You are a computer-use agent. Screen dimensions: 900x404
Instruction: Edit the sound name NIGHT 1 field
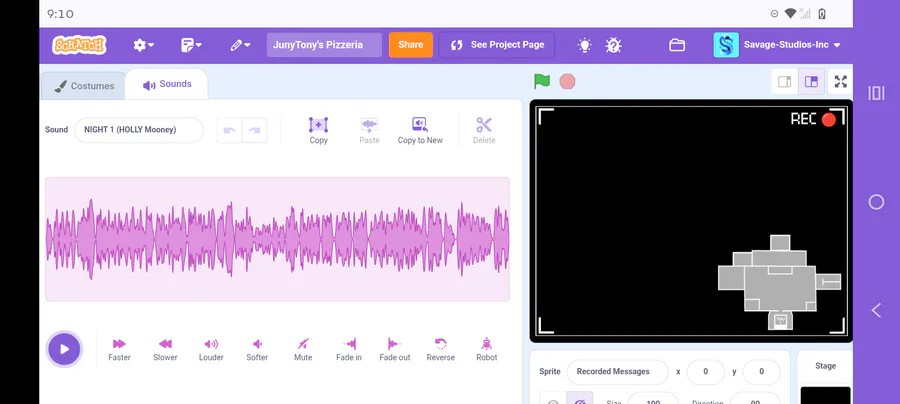(139, 130)
